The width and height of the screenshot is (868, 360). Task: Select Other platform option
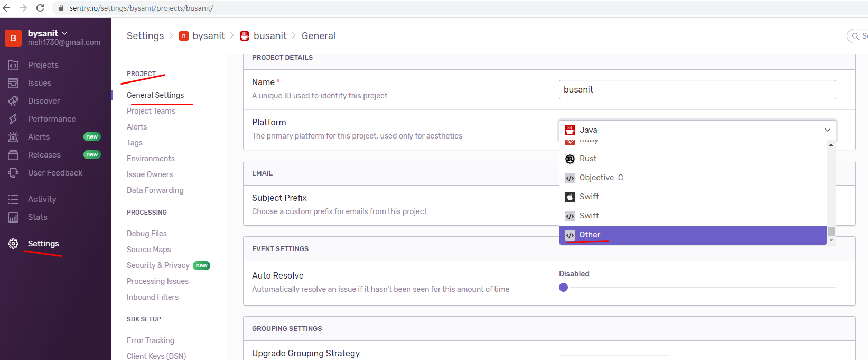(693, 235)
